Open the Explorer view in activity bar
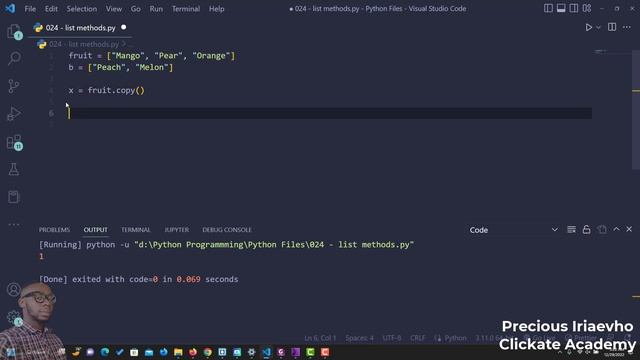 [x=14, y=31]
